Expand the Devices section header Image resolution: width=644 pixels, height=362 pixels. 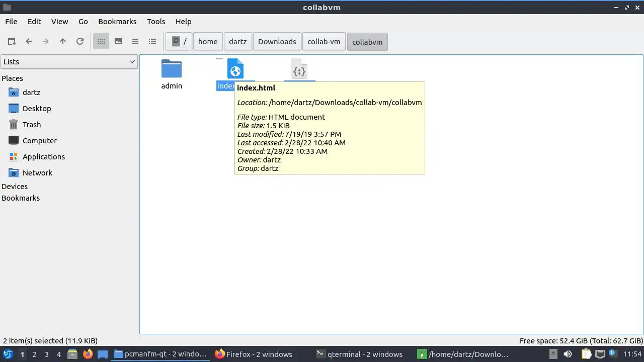(15, 187)
